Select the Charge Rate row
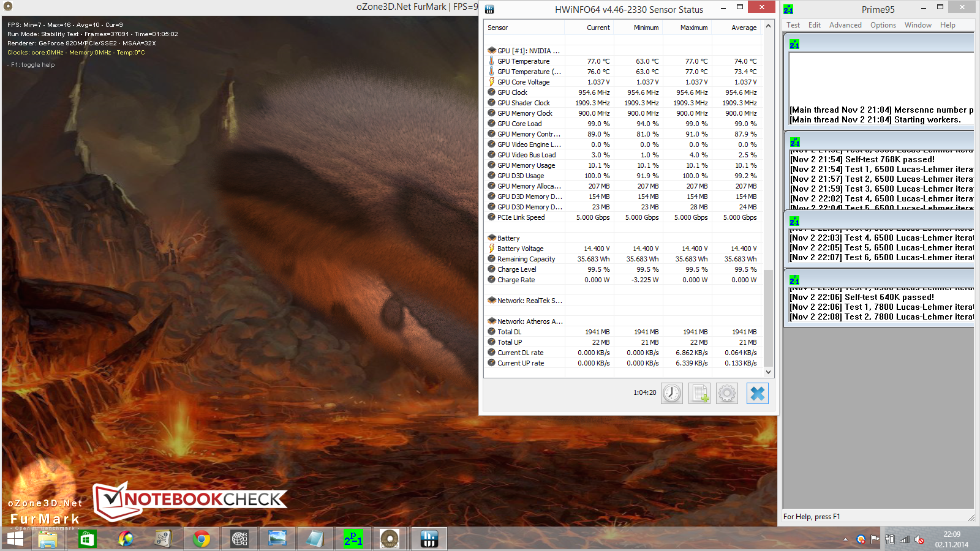 click(624, 280)
